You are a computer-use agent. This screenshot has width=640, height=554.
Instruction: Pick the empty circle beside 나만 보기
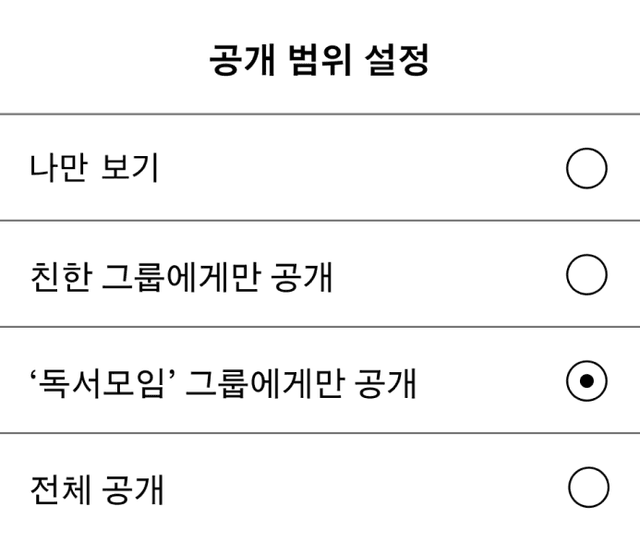pyautogui.click(x=586, y=168)
